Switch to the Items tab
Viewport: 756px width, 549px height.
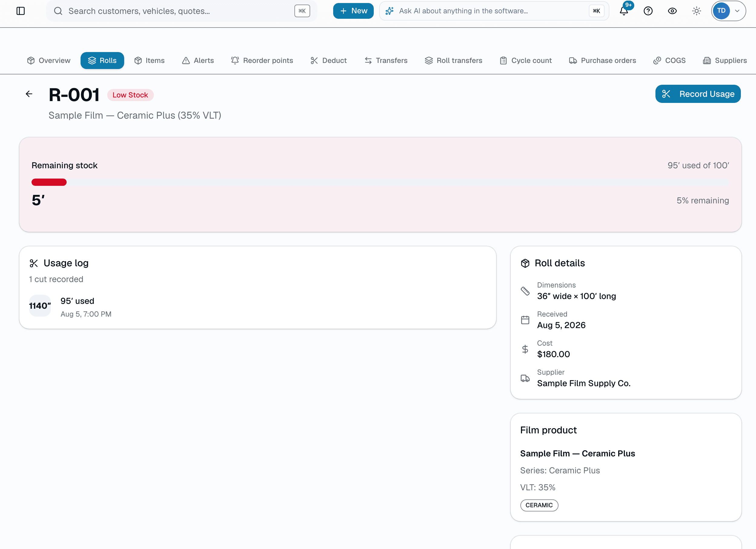click(x=149, y=61)
